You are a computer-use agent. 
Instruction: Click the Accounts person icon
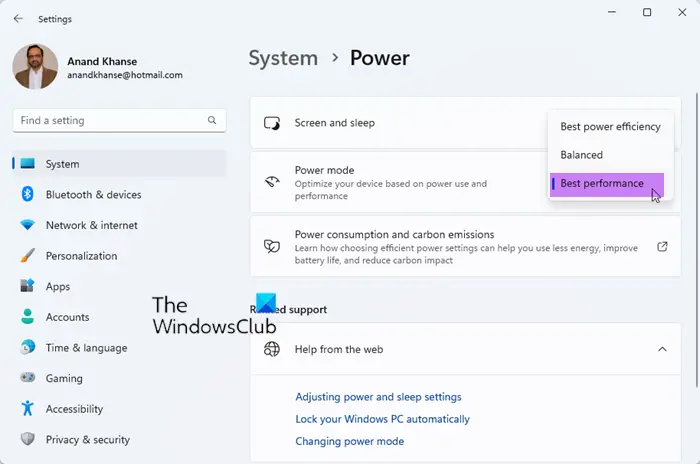point(28,317)
